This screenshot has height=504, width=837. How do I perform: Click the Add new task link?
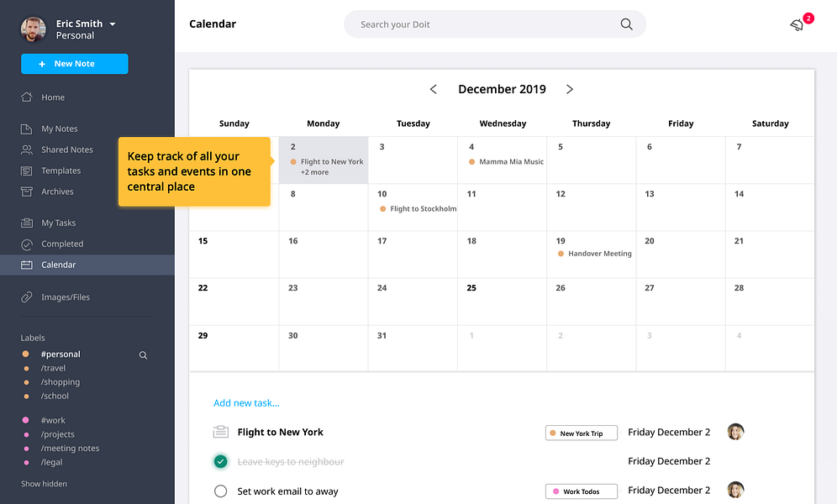(x=246, y=403)
